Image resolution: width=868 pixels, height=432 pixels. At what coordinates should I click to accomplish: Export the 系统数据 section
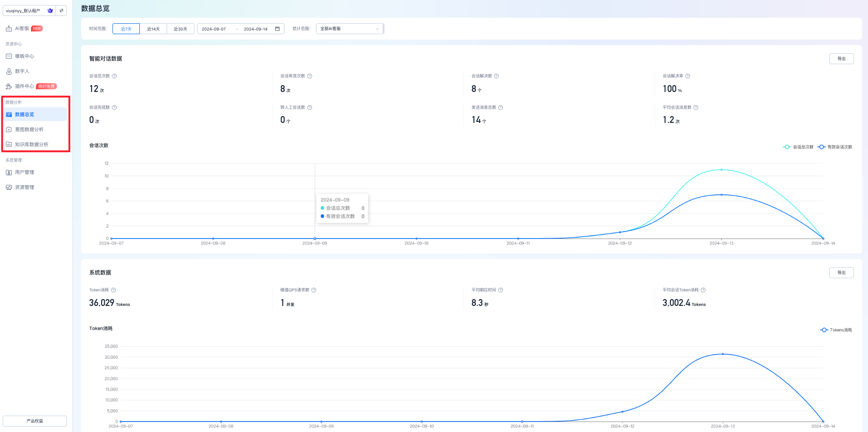(842, 273)
